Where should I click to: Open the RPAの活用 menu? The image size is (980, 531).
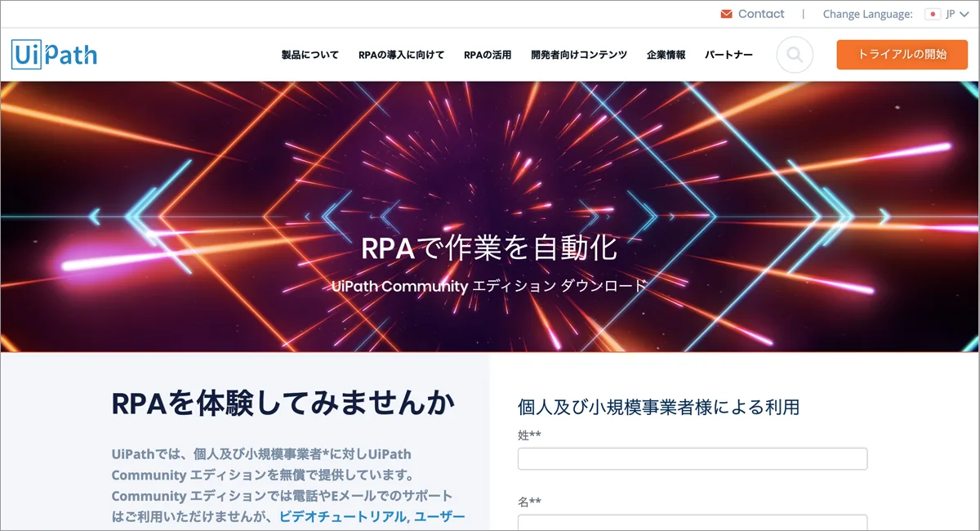pyautogui.click(x=488, y=55)
